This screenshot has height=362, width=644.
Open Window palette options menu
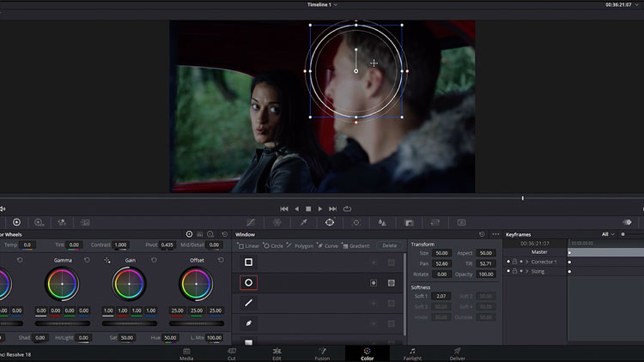495,234
